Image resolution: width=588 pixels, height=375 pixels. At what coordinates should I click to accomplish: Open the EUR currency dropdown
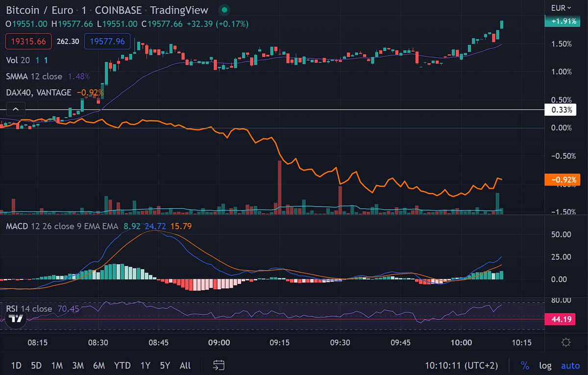561,8
